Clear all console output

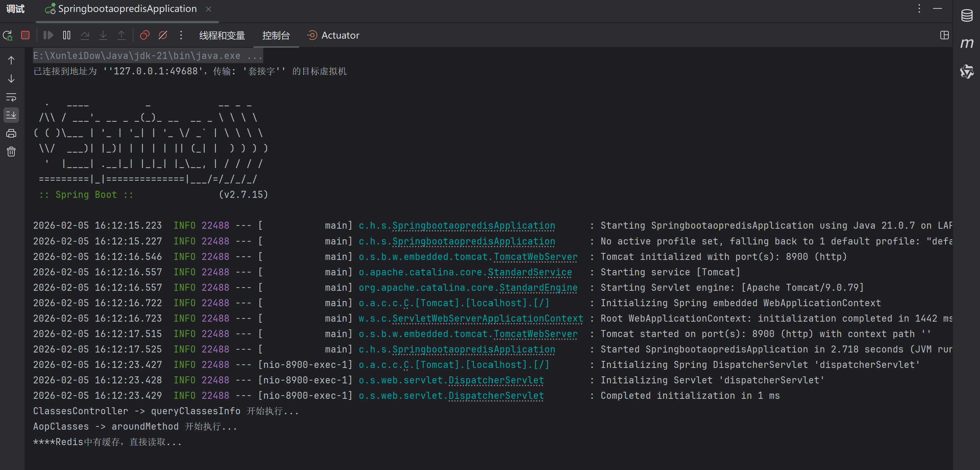click(x=12, y=152)
